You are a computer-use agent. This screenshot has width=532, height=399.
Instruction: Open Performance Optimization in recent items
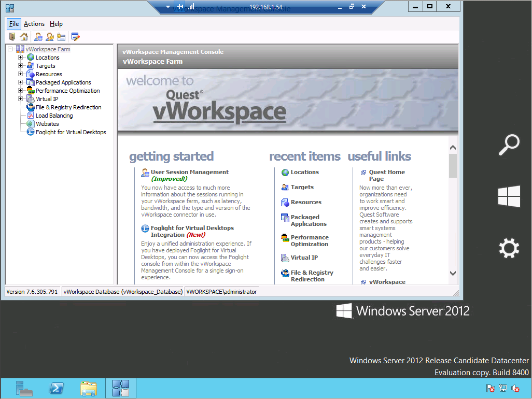point(310,240)
